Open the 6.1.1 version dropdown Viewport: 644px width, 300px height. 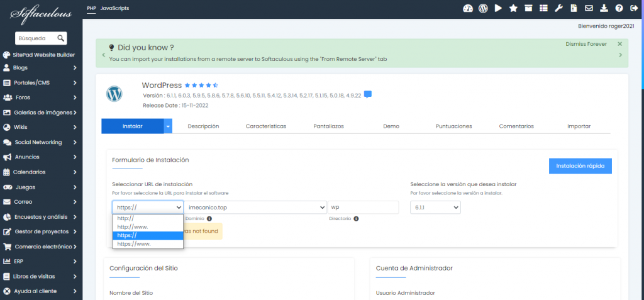(x=435, y=208)
